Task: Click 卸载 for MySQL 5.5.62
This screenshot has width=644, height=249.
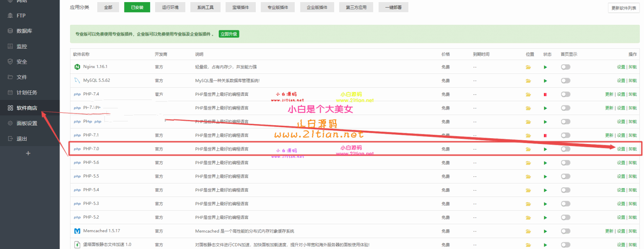Action: (x=633, y=81)
